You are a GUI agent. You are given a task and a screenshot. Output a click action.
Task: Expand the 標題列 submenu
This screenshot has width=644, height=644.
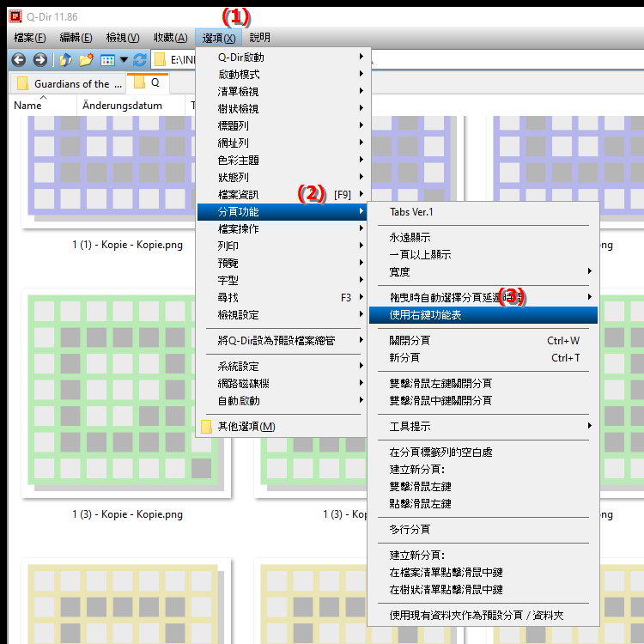[283, 125]
